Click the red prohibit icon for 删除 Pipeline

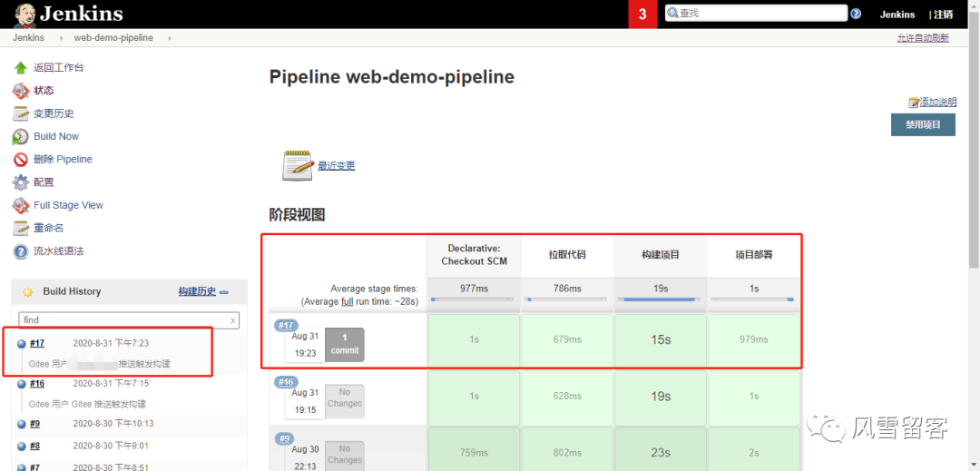[x=21, y=160]
